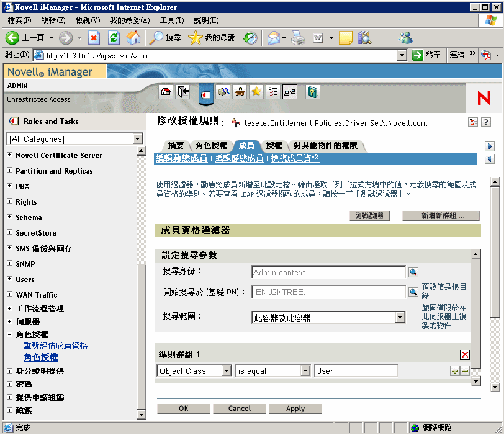
Task: Click the task list icon beside help
Action: 473,122
